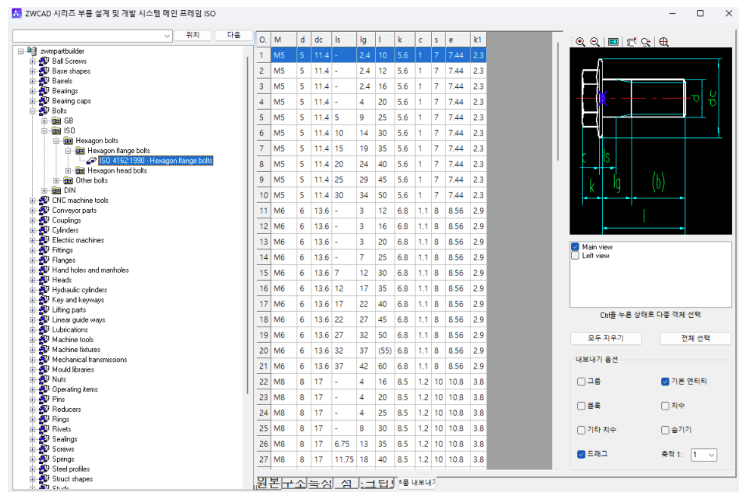Click the Nuts library icon

click(44, 379)
